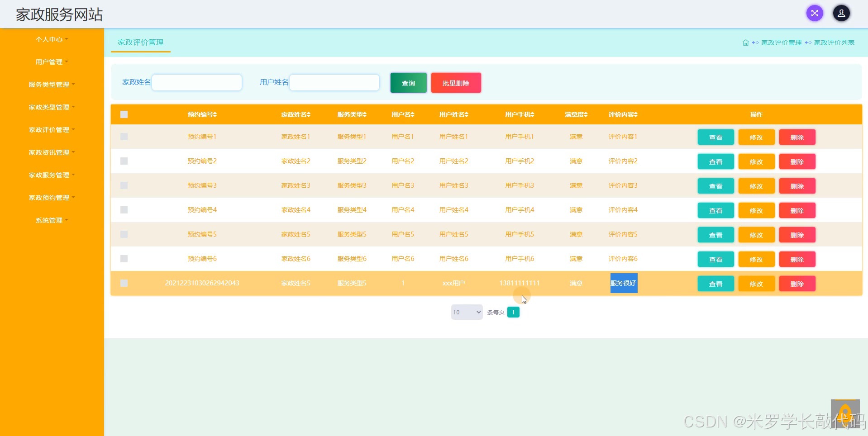
Task: Check the row checkbox for 预约编号3
Action: pos(124,185)
